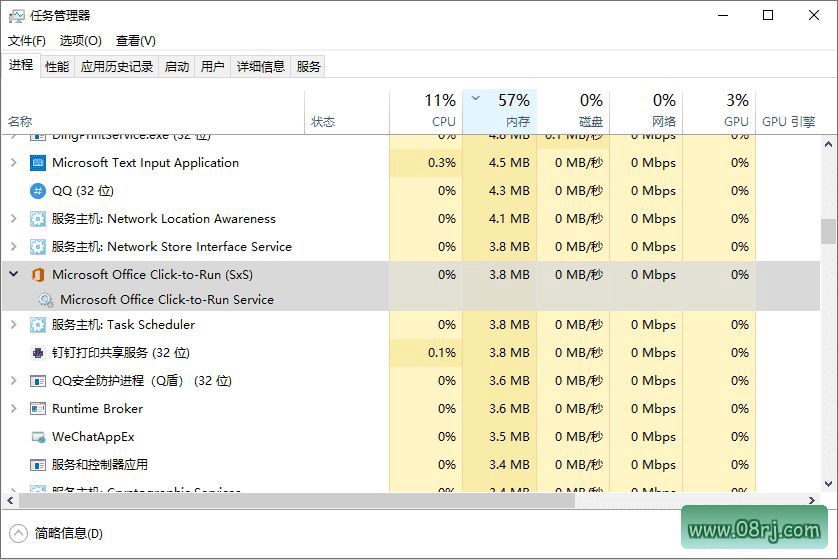This screenshot has width=838, height=559.
Task: Sort by the 内存 column header
Action: tap(500, 112)
